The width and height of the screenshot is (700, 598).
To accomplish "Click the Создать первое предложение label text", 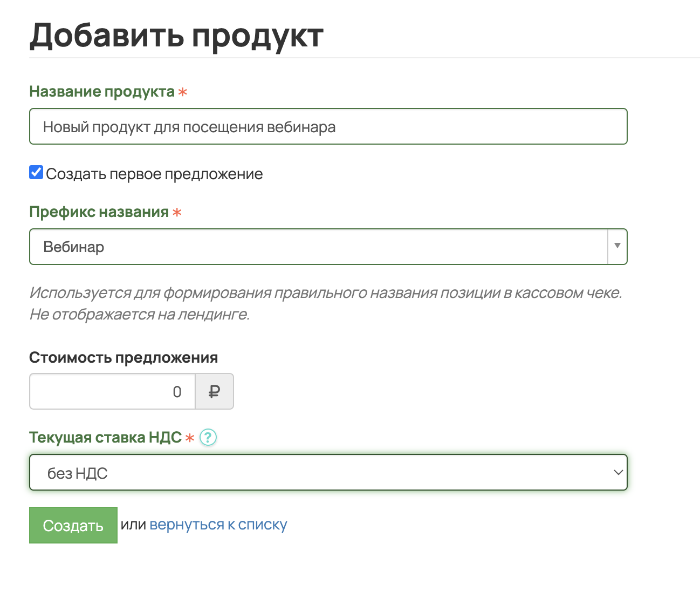I will click(x=154, y=174).
